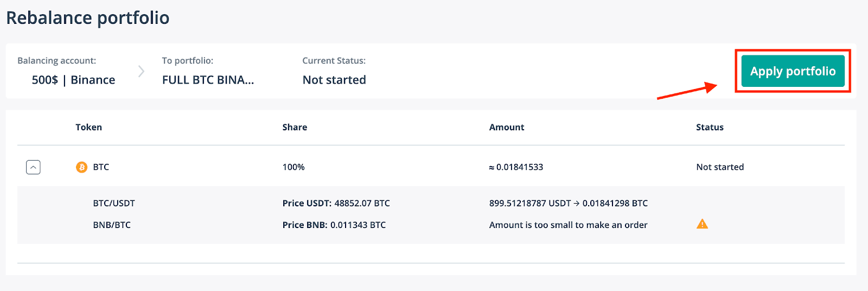Click the BTC/USDT pair row
The height and width of the screenshot is (291, 868).
431,203
